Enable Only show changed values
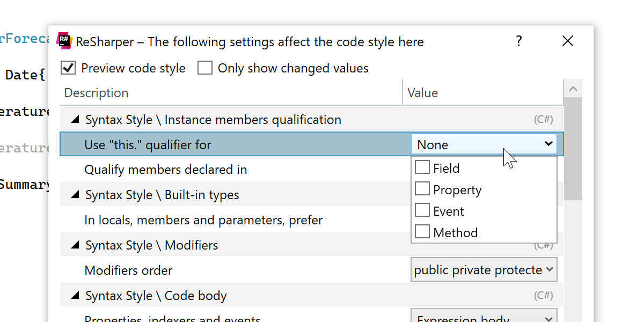Viewport: 644px width, 322px height. [x=205, y=68]
